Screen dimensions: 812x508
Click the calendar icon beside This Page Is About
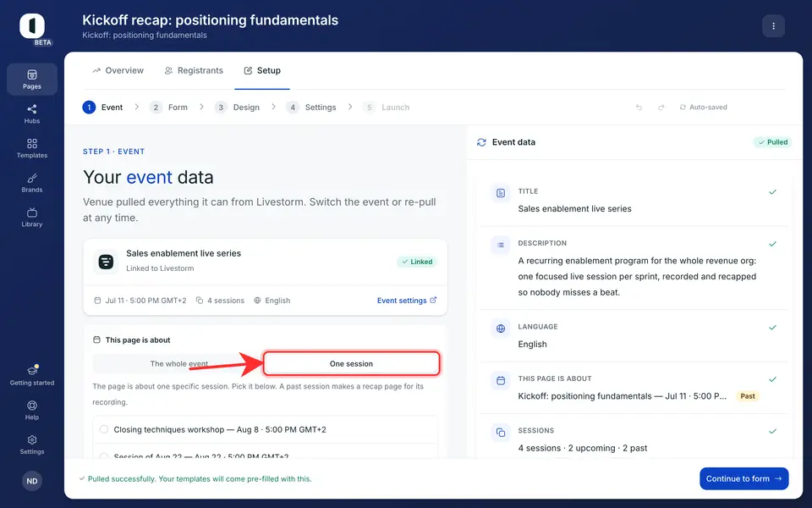pyautogui.click(x=501, y=380)
